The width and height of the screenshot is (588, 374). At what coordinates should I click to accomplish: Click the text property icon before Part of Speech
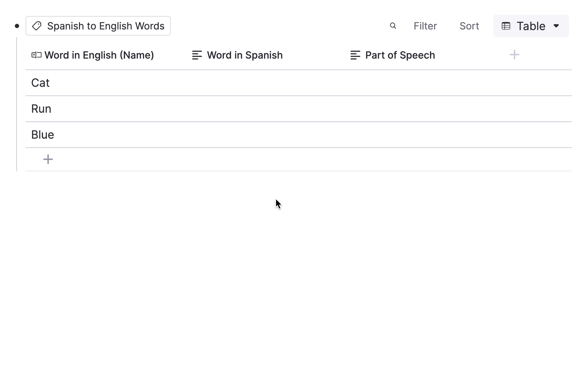pos(355,55)
